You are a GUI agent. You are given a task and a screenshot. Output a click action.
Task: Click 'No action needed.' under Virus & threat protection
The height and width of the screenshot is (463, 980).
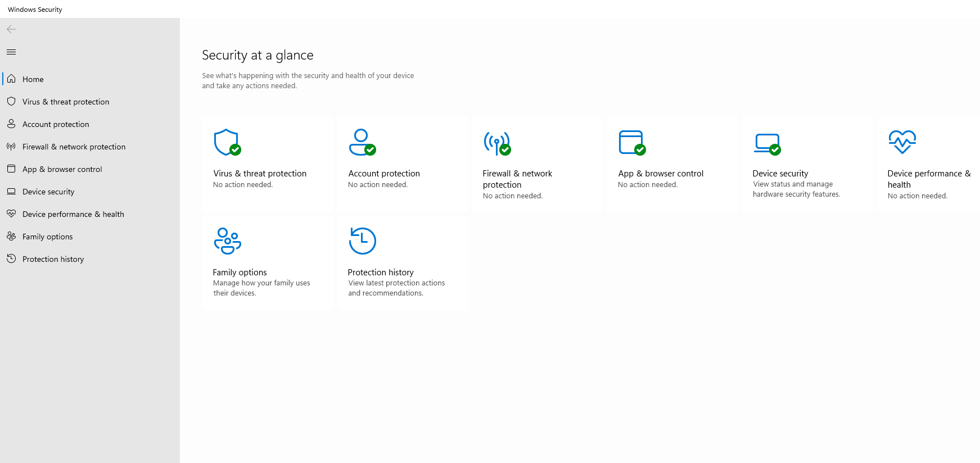[243, 185]
